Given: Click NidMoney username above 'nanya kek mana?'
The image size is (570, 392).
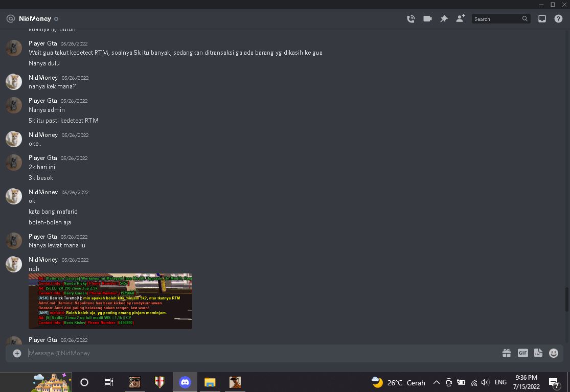Looking at the screenshot, I should tap(43, 77).
